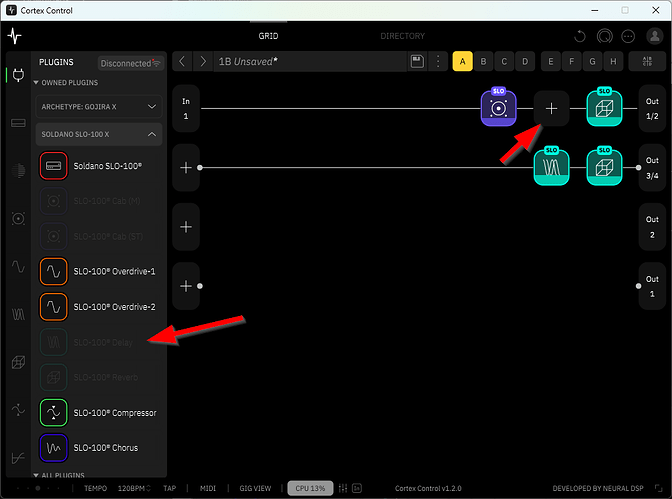Viewport: 672px width, 499px height.
Task: Select the SLO reverb block on row 1
Action: tap(604, 107)
